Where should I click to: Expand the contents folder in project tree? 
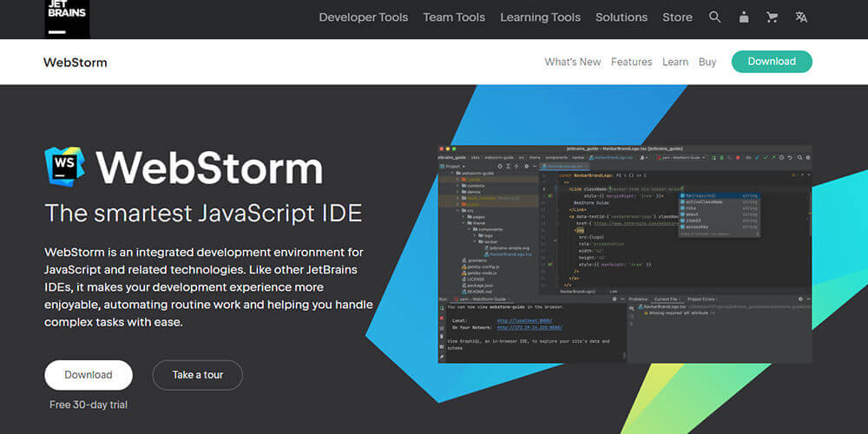457,186
